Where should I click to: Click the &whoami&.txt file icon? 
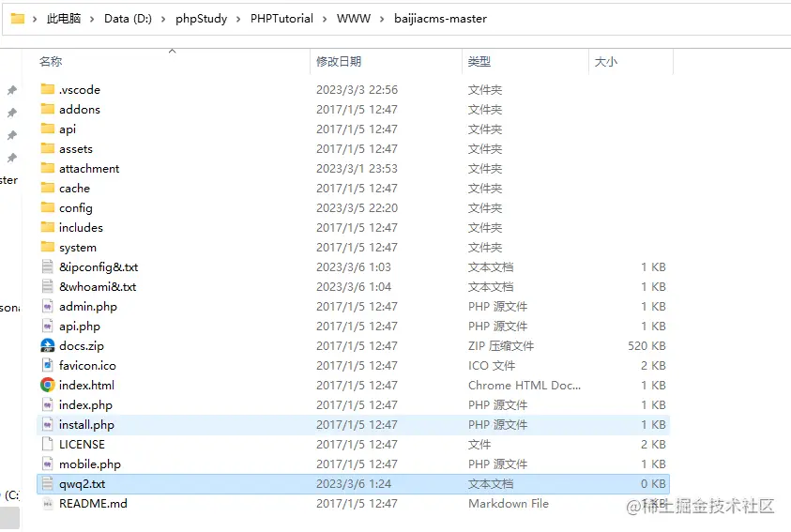(x=48, y=286)
